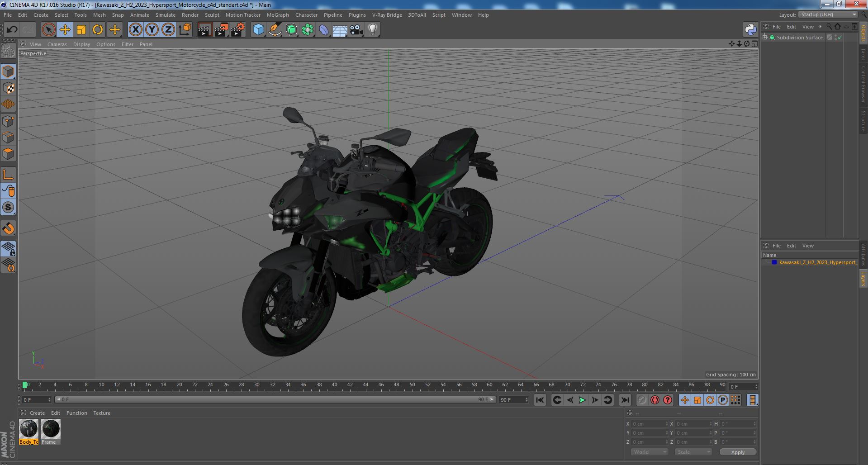The width and height of the screenshot is (868, 465).
Task: Open the Layout dropdown Startup (User)
Action: (x=829, y=14)
